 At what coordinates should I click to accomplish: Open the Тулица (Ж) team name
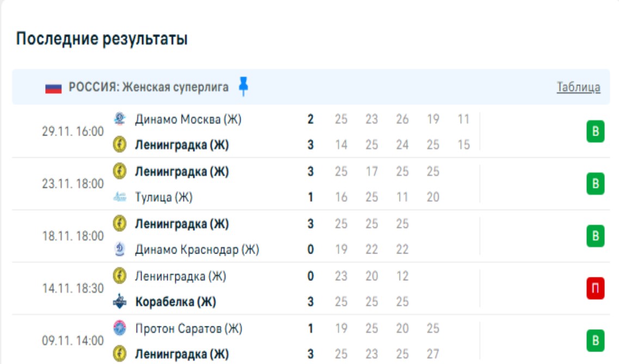click(x=164, y=198)
